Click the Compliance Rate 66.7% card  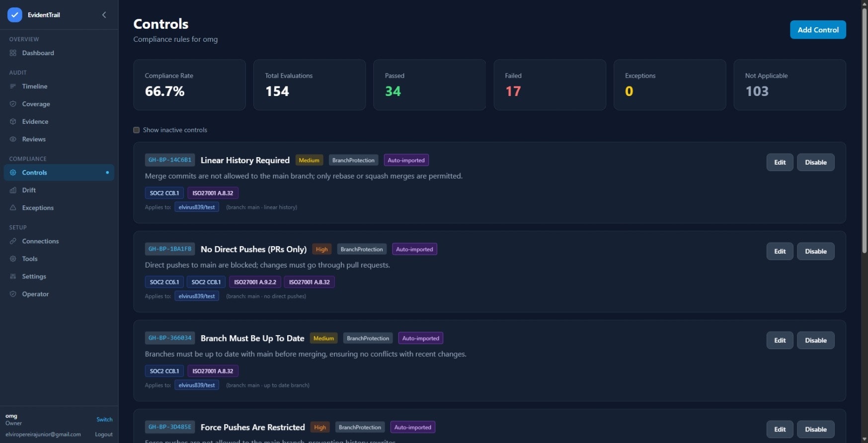(189, 85)
